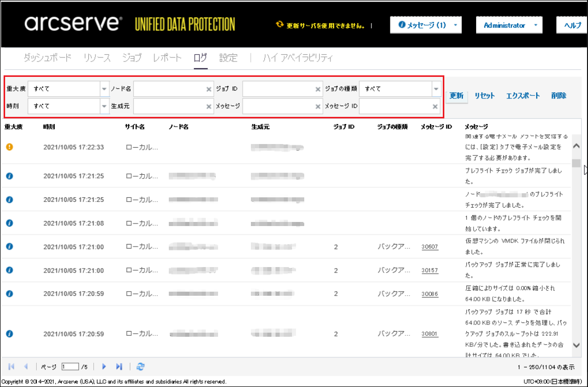Click the エクスポート button

click(523, 96)
